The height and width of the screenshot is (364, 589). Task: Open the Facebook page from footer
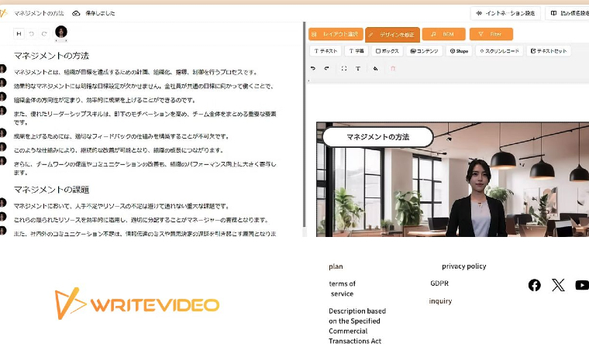click(534, 285)
